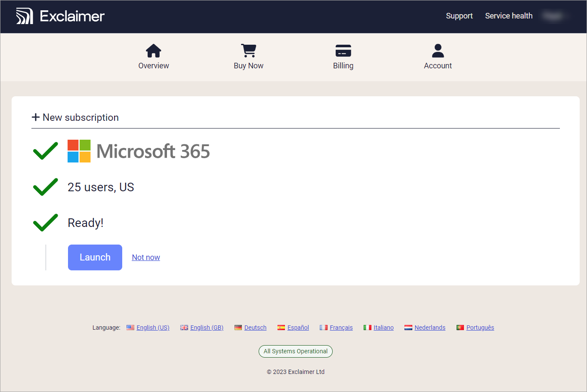
Task: Click the Account person icon
Action: [x=438, y=51]
